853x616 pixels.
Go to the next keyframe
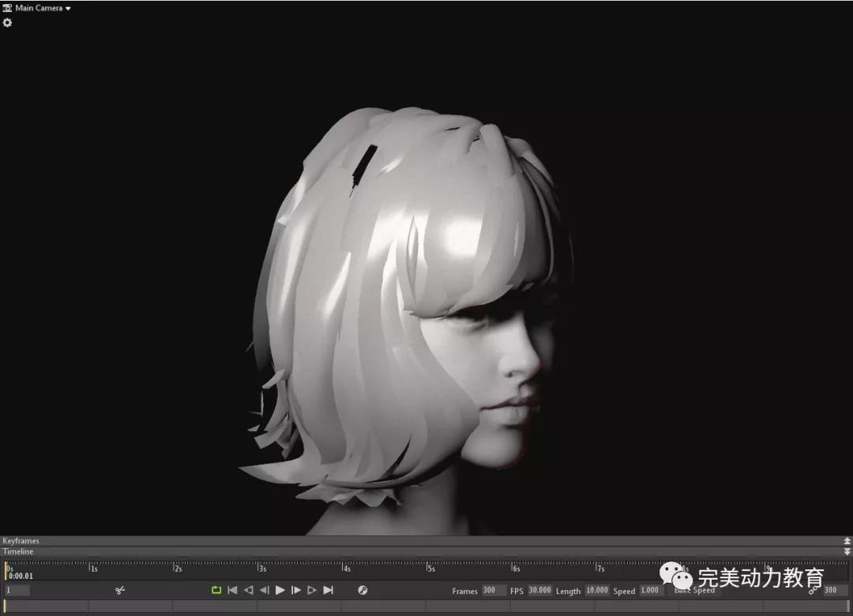coord(312,590)
